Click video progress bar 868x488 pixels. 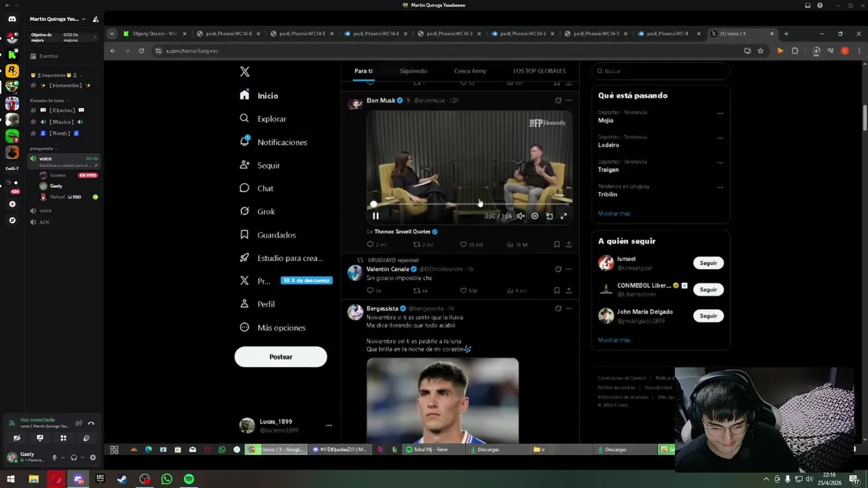coord(471,203)
